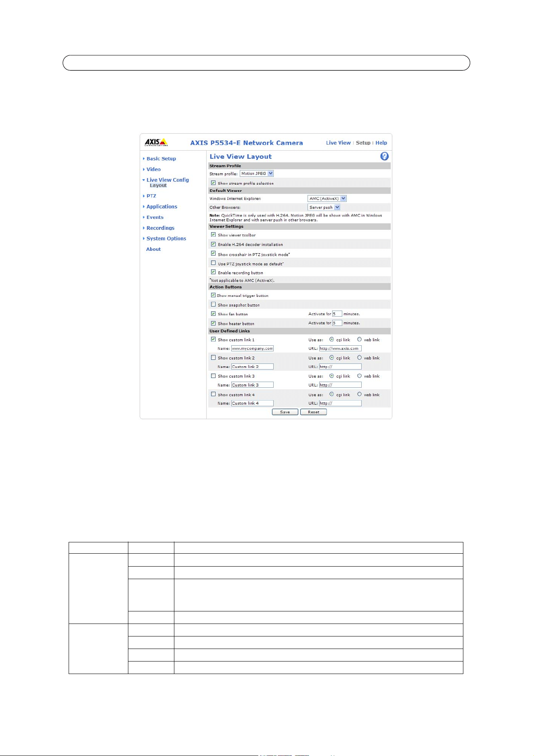
Task: Edit custom link 4 URL field
Action: [340, 403]
